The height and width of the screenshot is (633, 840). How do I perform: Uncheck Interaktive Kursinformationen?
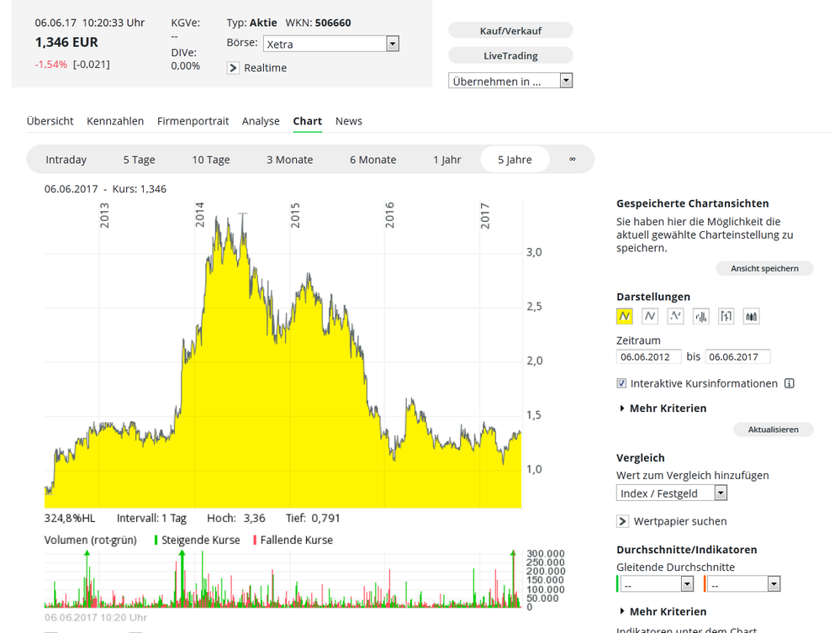point(621,382)
